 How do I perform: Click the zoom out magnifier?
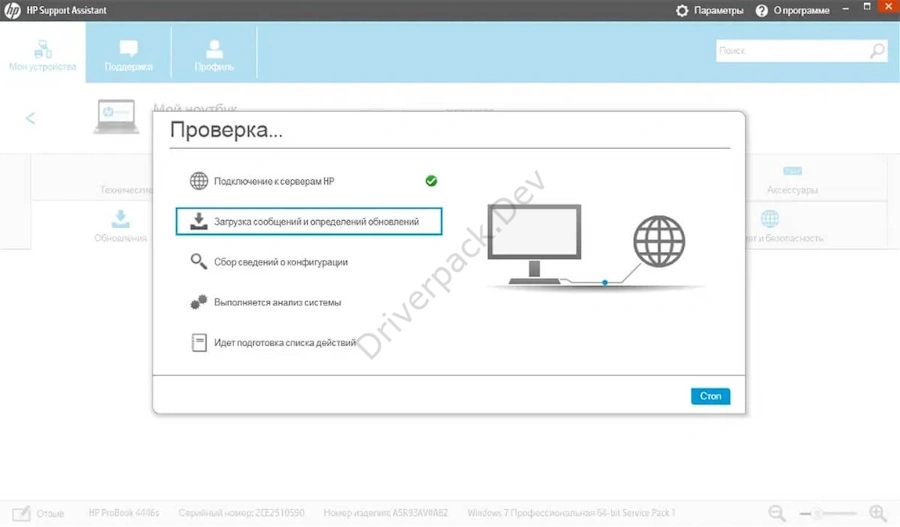pyautogui.click(x=777, y=513)
